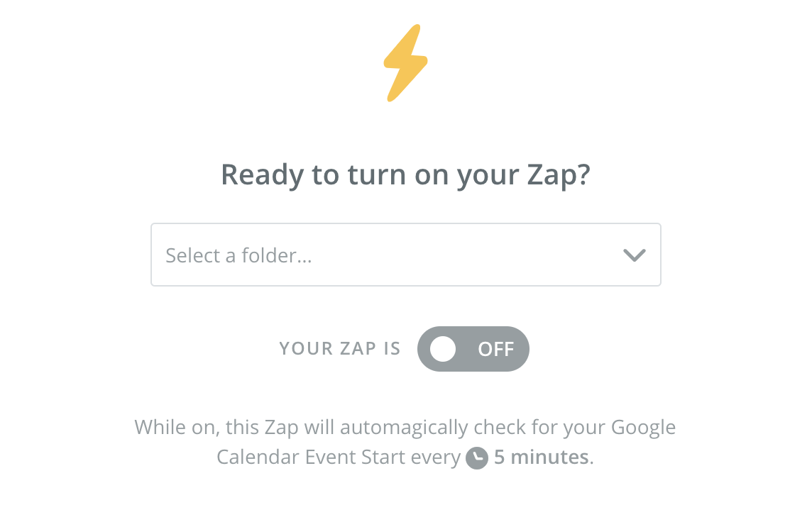Click the word Google in the description text
This screenshot has width=812, height=522.
(x=643, y=428)
